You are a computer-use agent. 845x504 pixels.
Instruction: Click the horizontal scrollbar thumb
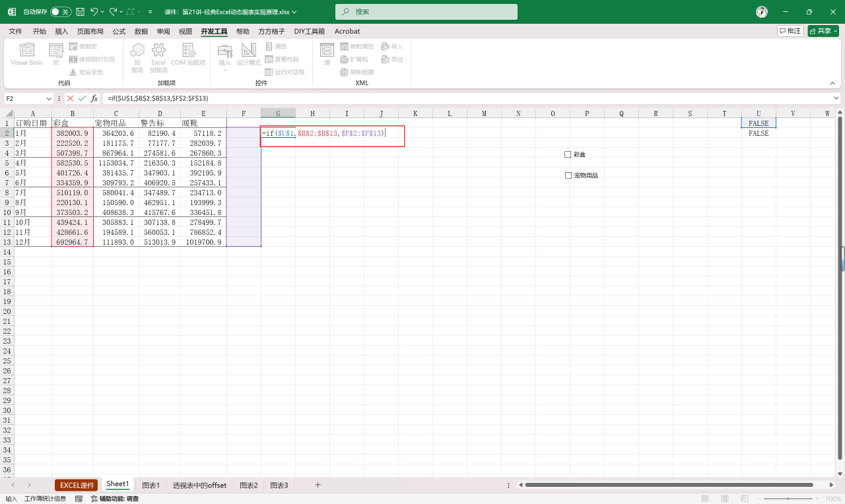(x=669, y=485)
